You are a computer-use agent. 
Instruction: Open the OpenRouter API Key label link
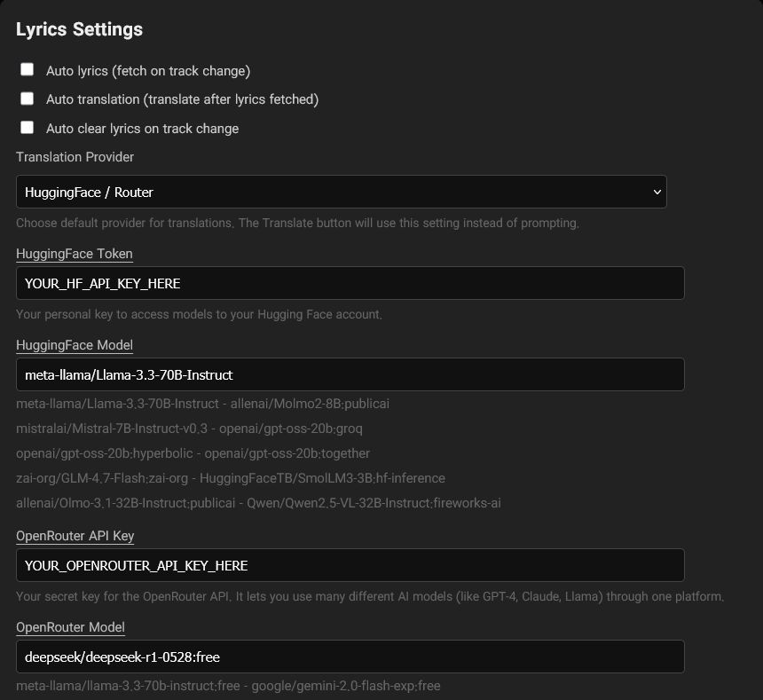click(x=75, y=536)
